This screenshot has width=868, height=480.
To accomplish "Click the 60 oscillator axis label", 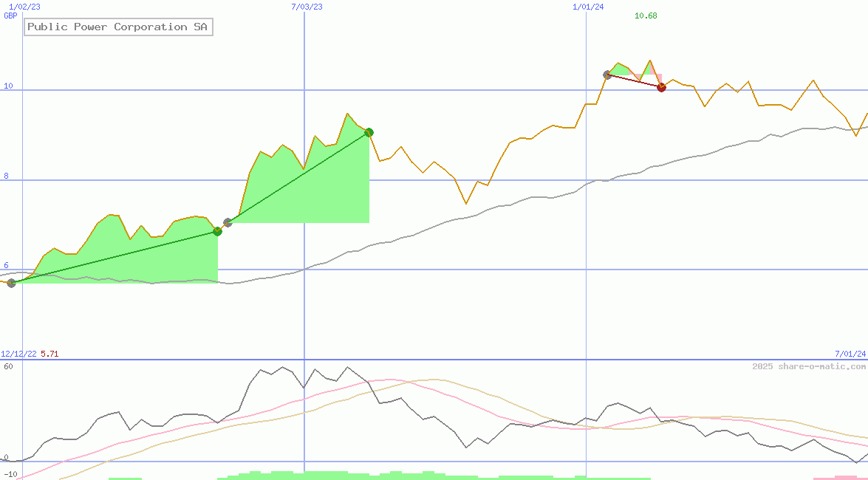I will 8,366.
